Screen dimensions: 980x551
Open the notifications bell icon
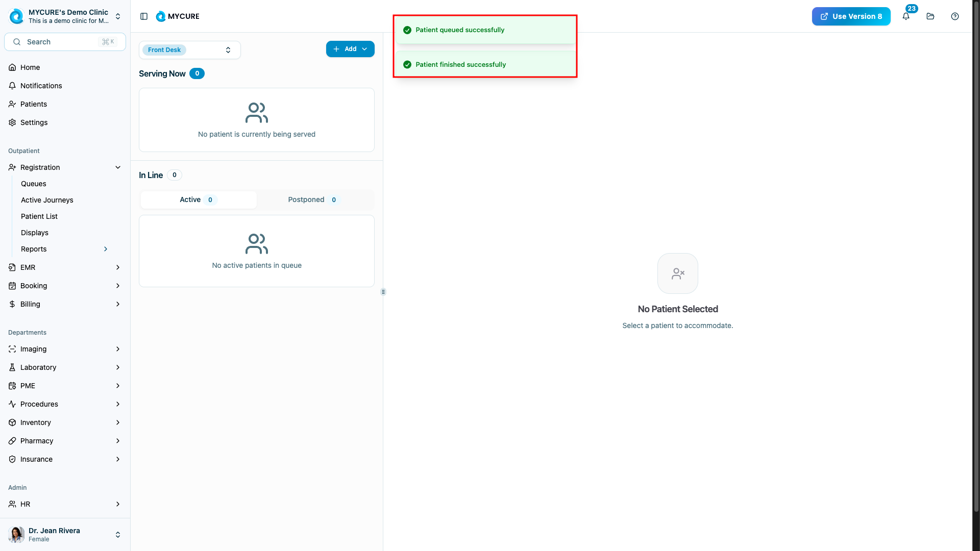906,16
